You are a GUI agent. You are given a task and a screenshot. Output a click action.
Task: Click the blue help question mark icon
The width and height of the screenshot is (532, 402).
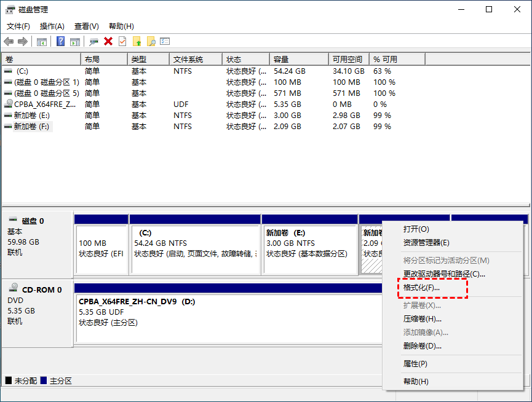coord(60,41)
